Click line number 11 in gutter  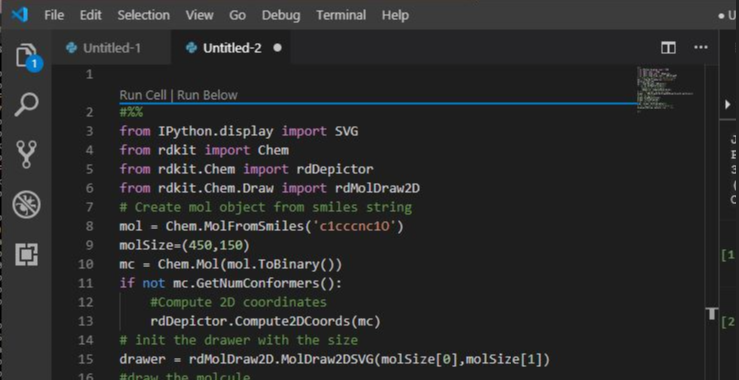(x=86, y=283)
